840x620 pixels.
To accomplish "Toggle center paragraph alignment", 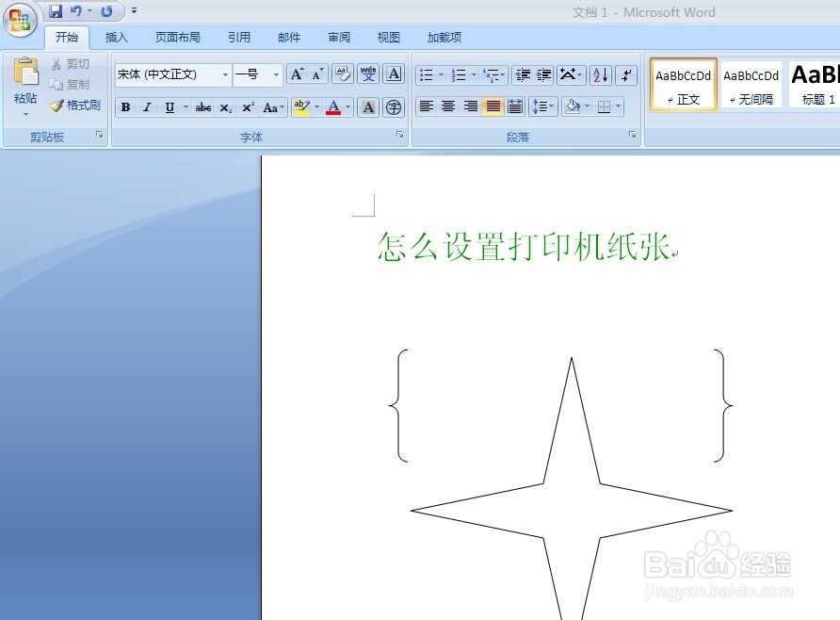I will [449, 106].
